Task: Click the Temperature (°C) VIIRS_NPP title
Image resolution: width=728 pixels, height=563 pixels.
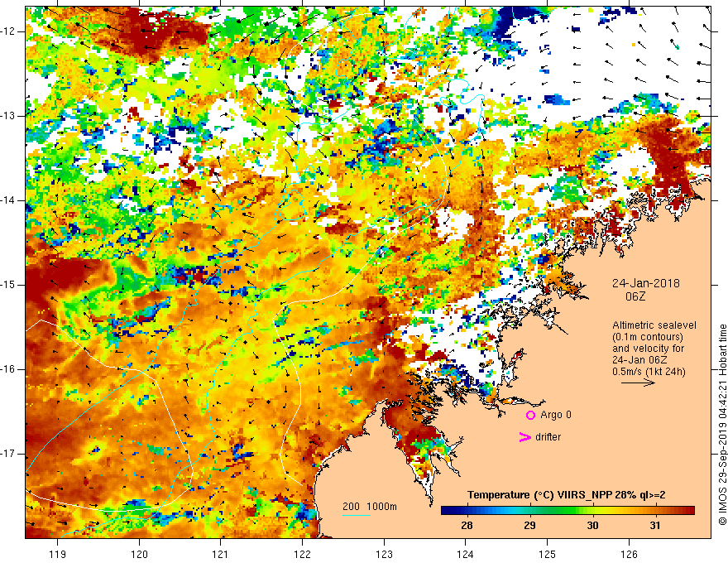Action: [x=566, y=495]
